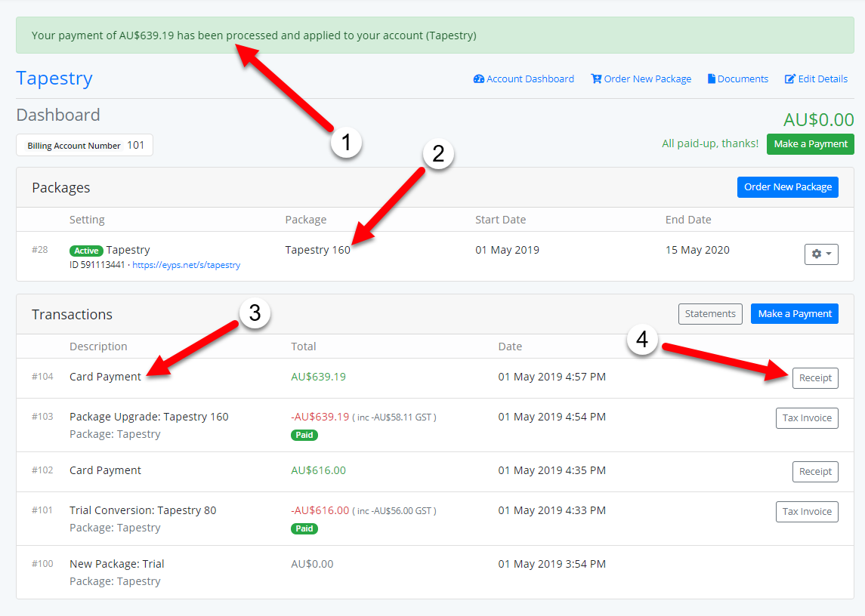Click the AU$0.00 total for transaction #100
This screenshot has height=616, width=865.
tap(312, 564)
